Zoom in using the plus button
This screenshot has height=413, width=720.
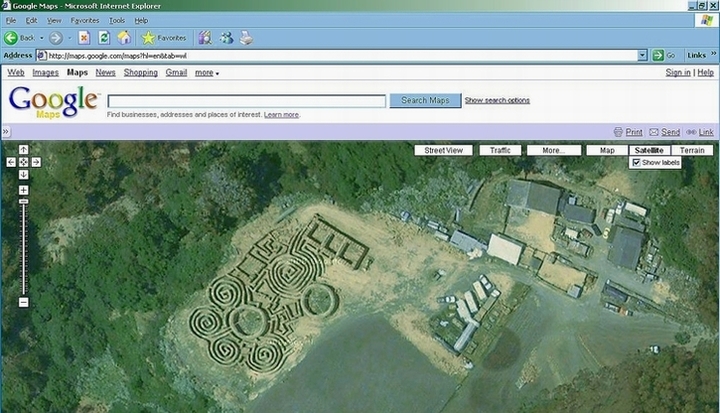click(24, 190)
